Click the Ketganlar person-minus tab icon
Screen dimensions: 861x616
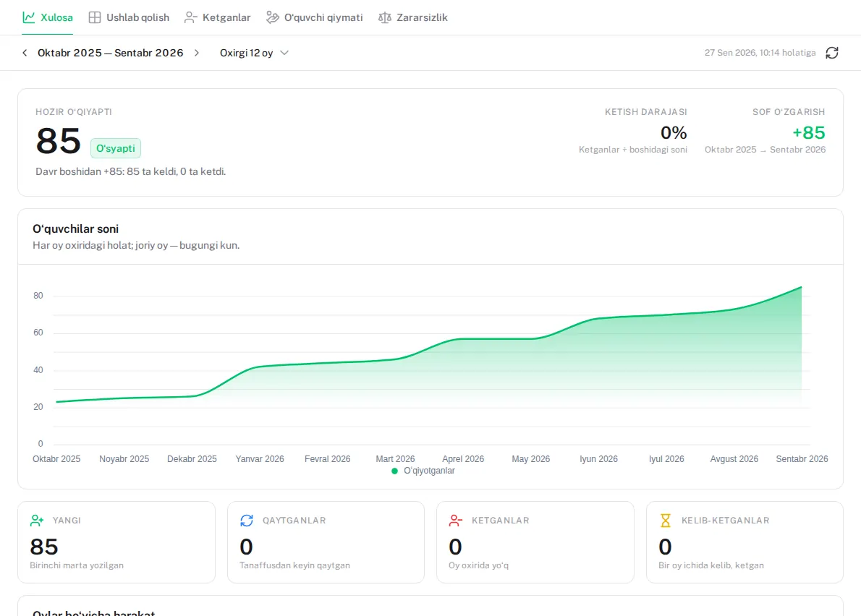[190, 17]
